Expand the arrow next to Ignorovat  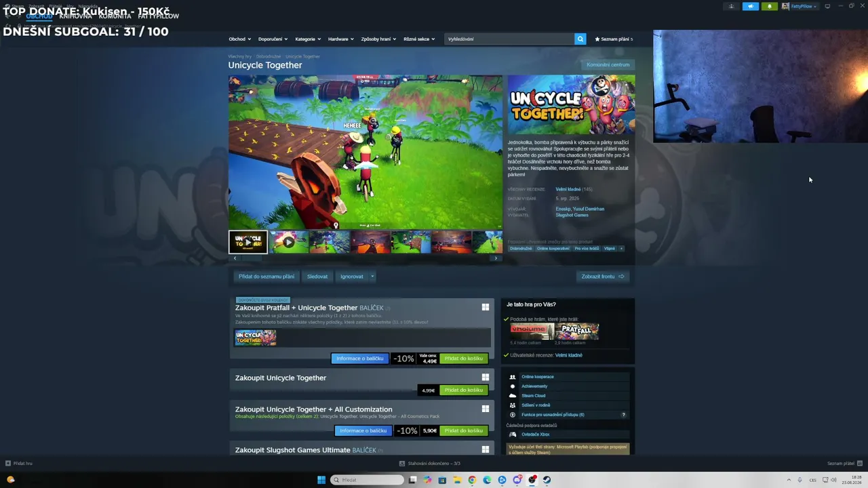[372, 277]
